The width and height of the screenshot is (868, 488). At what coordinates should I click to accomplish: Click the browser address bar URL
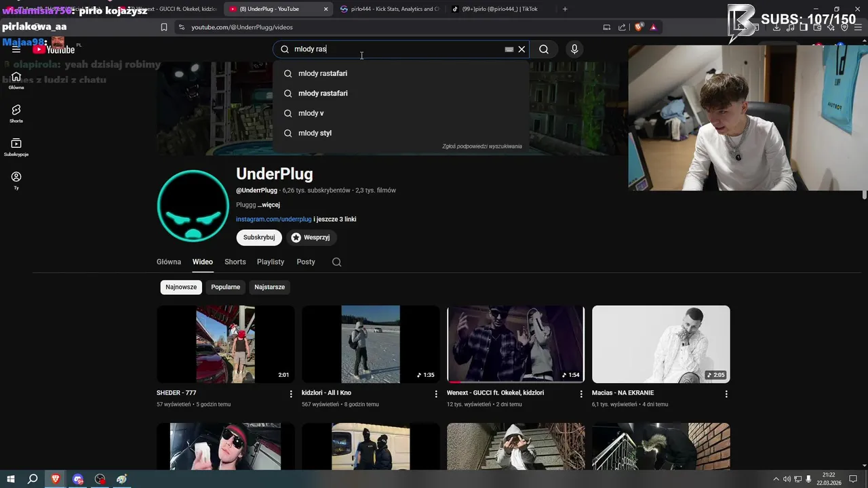[x=242, y=27]
